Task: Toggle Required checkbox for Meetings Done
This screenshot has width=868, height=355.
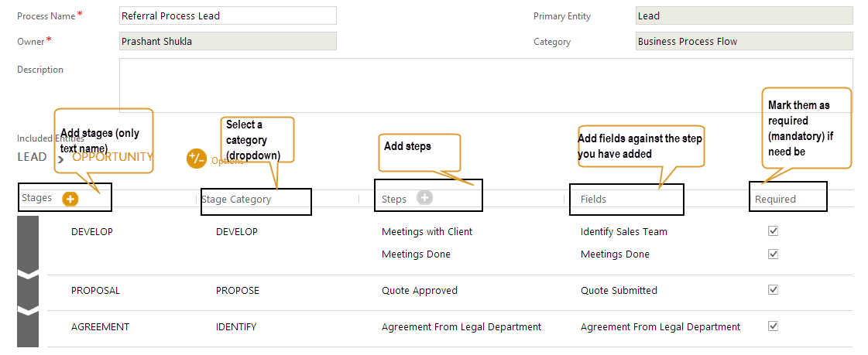Action: (x=772, y=254)
